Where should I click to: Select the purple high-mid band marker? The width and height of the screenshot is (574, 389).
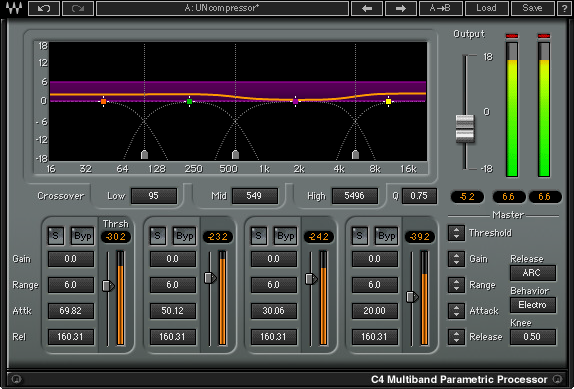coord(295,101)
